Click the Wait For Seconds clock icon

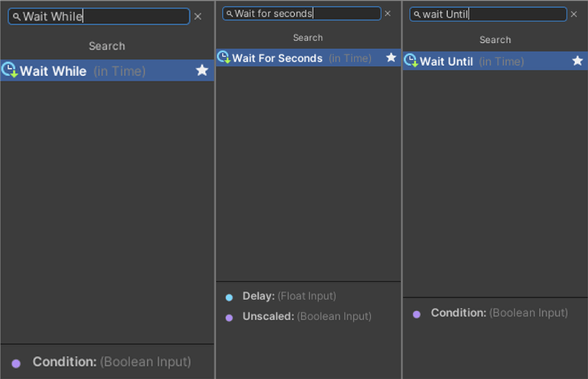pyautogui.click(x=224, y=57)
